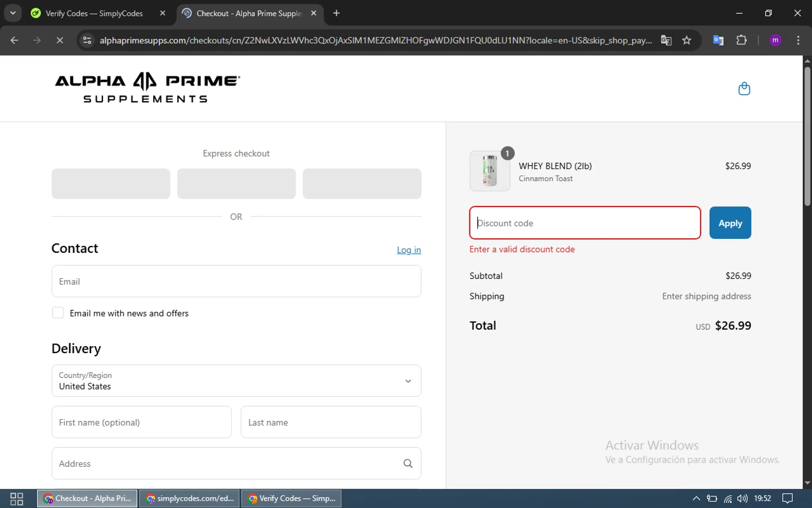
Task: Open the Wi-Fi network tray icon
Action: [728, 498]
